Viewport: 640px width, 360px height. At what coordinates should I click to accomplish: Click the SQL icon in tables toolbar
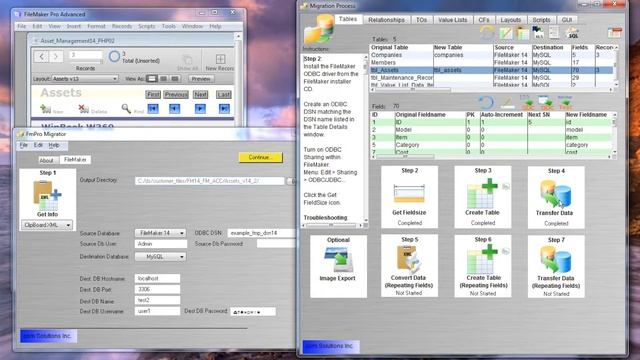572,33
